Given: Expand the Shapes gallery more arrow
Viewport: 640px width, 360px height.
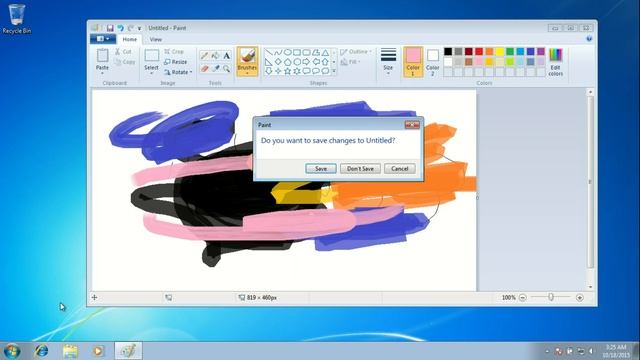Looking at the screenshot, I should click(334, 71).
